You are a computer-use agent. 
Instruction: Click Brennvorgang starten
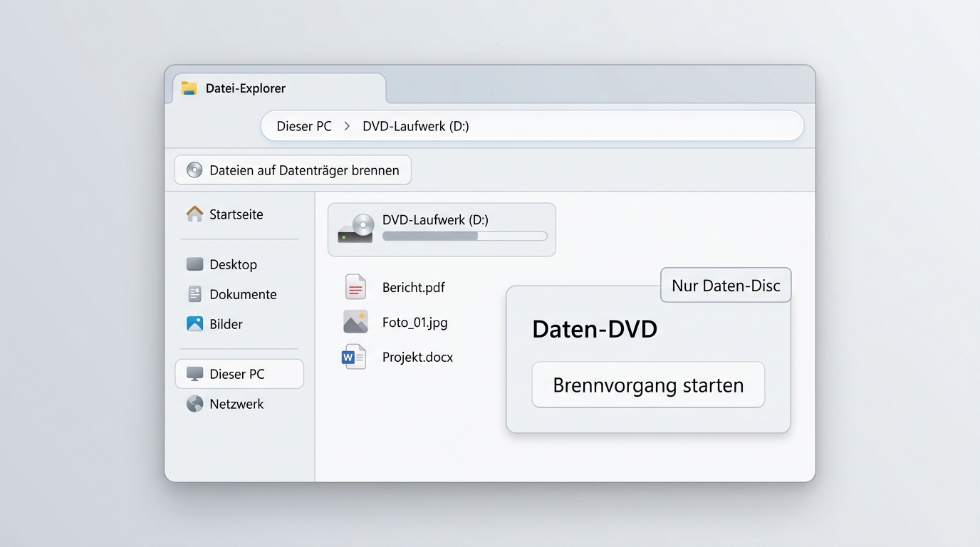tap(648, 385)
